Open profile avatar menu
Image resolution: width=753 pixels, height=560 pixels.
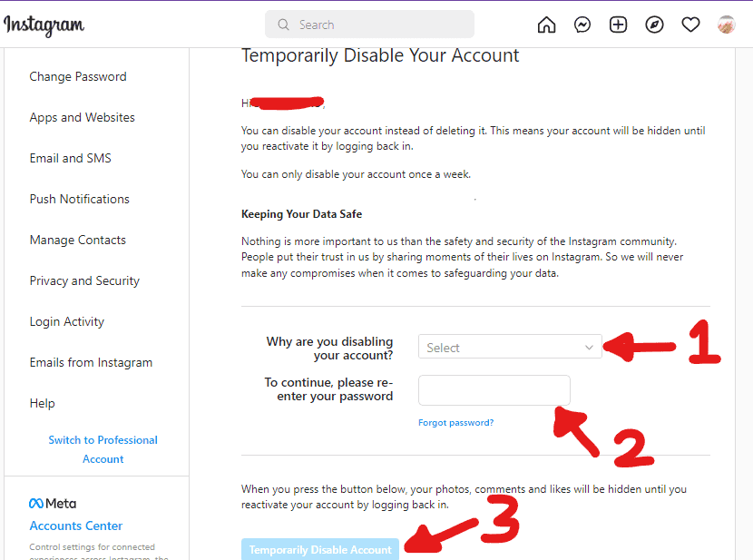click(726, 25)
